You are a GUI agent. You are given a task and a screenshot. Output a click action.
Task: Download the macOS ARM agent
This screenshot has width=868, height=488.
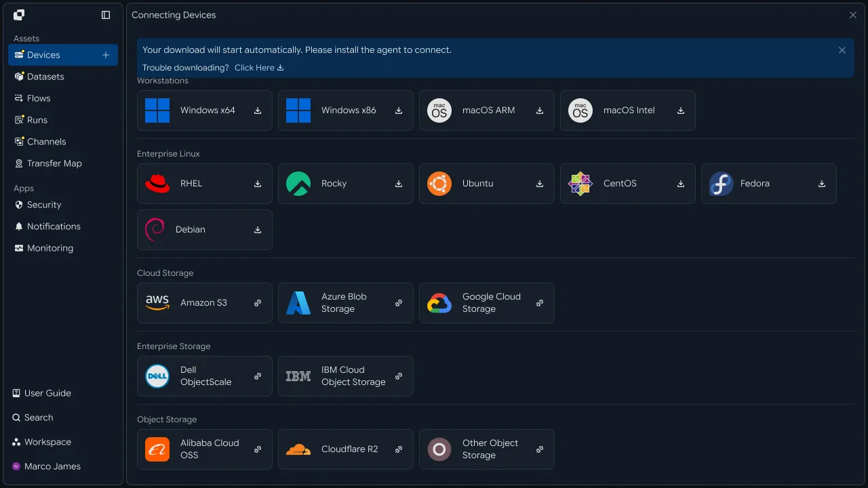[x=540, y=110]
